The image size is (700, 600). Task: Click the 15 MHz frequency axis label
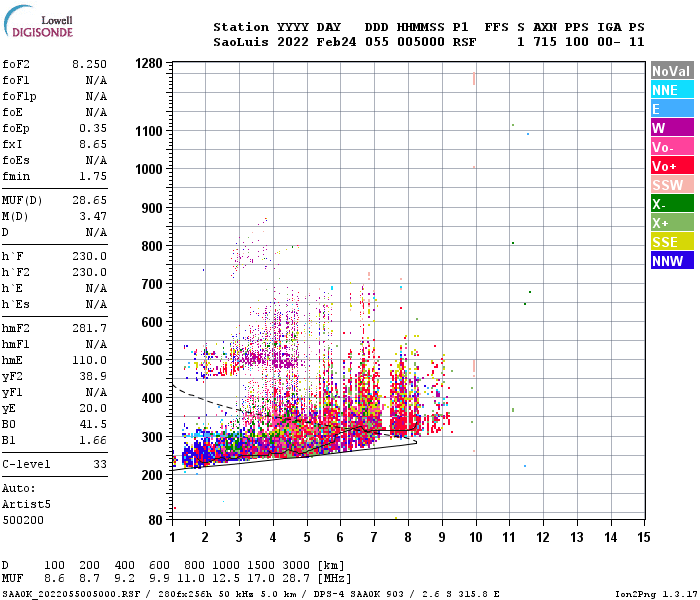coord(644,537)
